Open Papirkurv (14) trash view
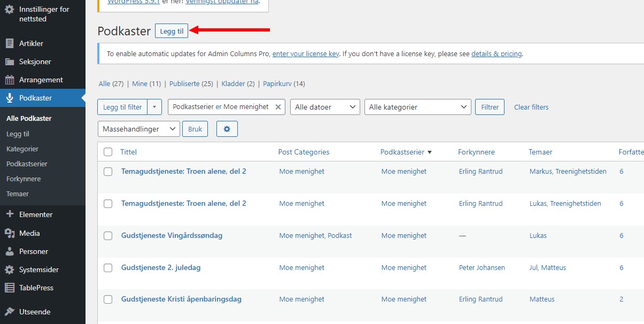644x324 pixels. pyautogui.click(x=284, y=84)
